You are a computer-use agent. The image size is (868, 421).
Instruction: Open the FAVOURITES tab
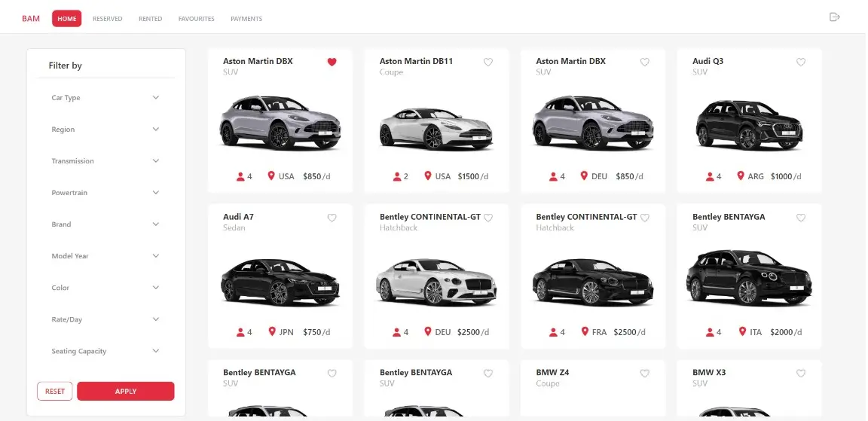pos(197,19)
